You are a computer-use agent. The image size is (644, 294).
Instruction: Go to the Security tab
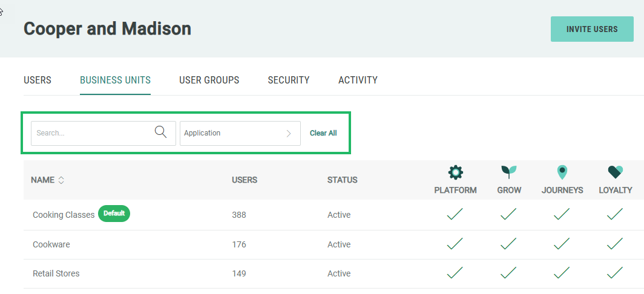(289, 80)
